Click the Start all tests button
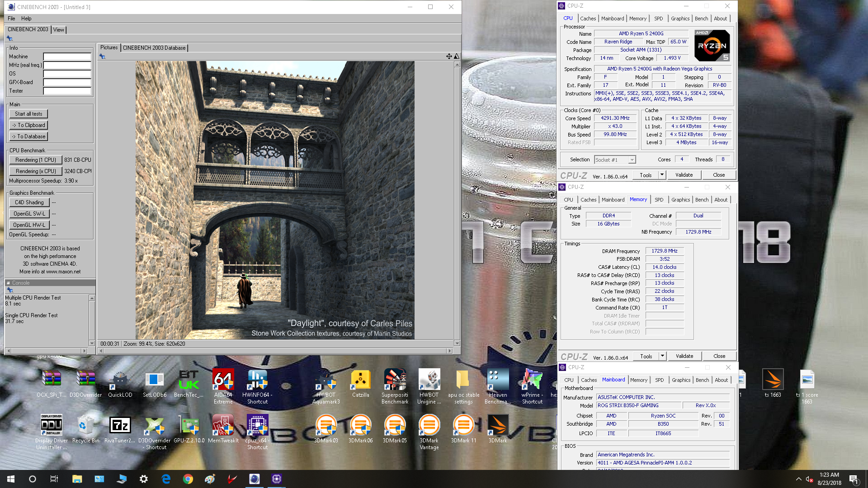Image resolution: width=868 pixels, height=488 pixels. (28, 114)
